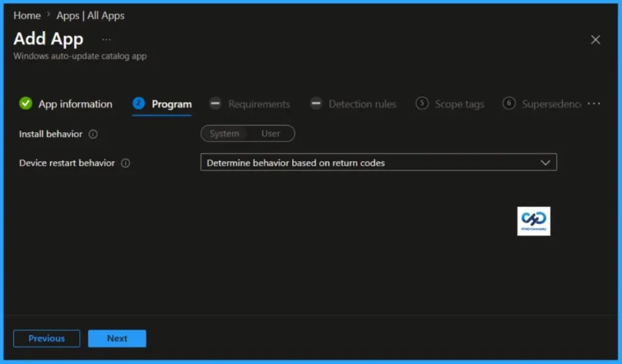Image resolution: width=622 pixels, height=364 pixels.
Task: Click the Requirements step dash icon
Action: 216,103
